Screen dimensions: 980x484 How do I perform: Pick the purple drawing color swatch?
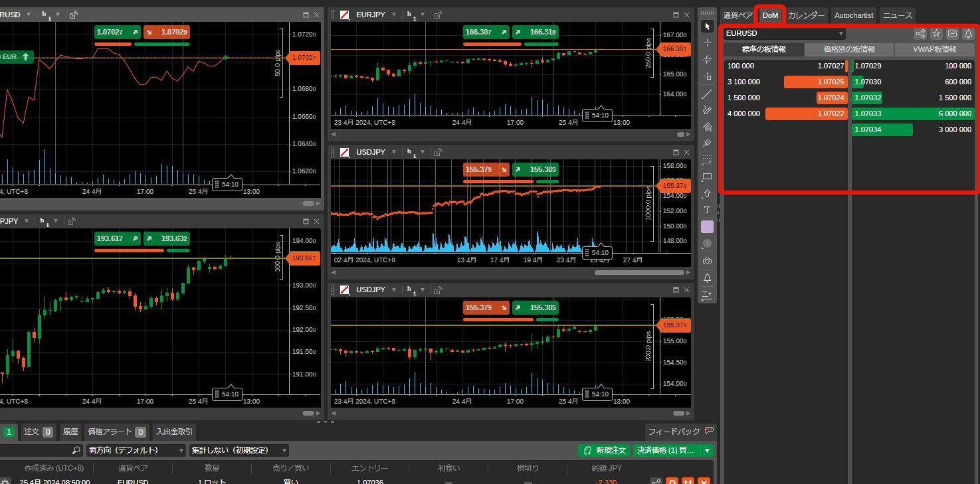(x=707, y=227)
